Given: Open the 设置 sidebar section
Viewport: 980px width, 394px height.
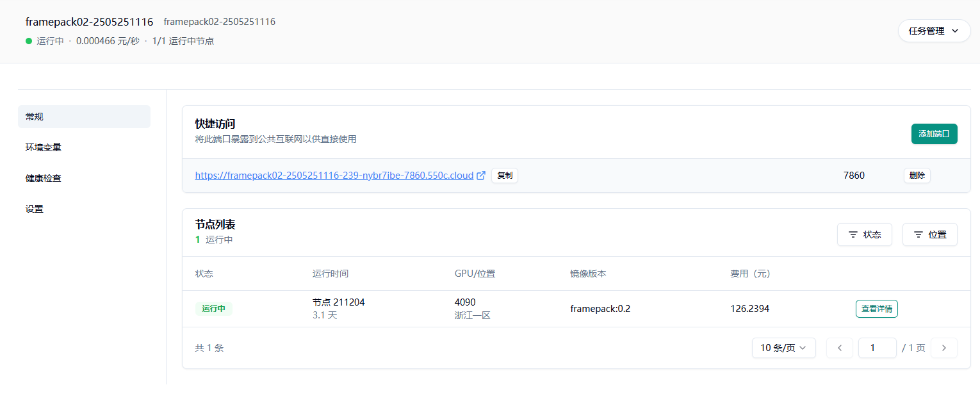Looking at the screenshot, I should (35, 209).
